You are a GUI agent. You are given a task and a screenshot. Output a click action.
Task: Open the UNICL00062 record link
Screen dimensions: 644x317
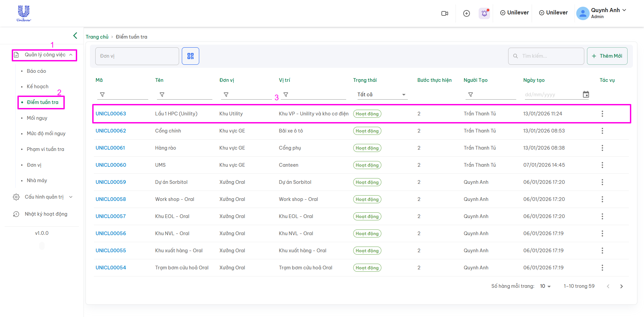(111, 131)
